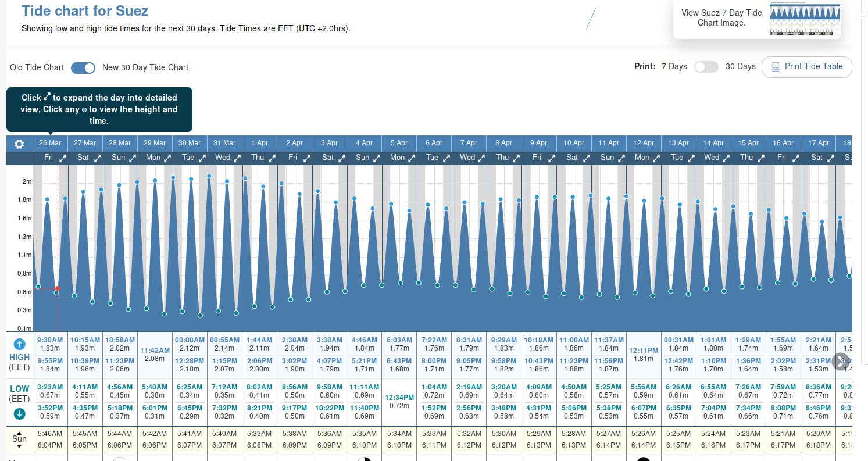Click the Print Tide Table button
Viewport: 868px width, 461px height.
pos(806,67)
